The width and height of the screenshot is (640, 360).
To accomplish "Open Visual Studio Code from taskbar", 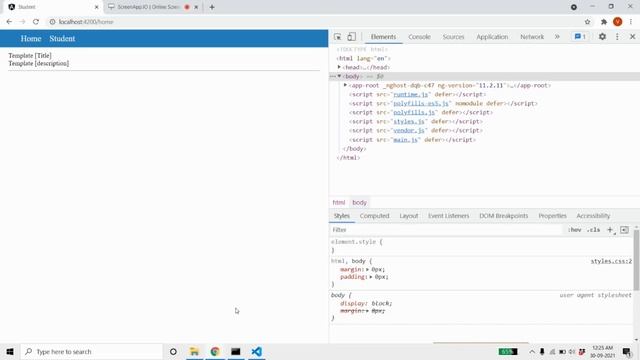I will (x=257, y=351).
